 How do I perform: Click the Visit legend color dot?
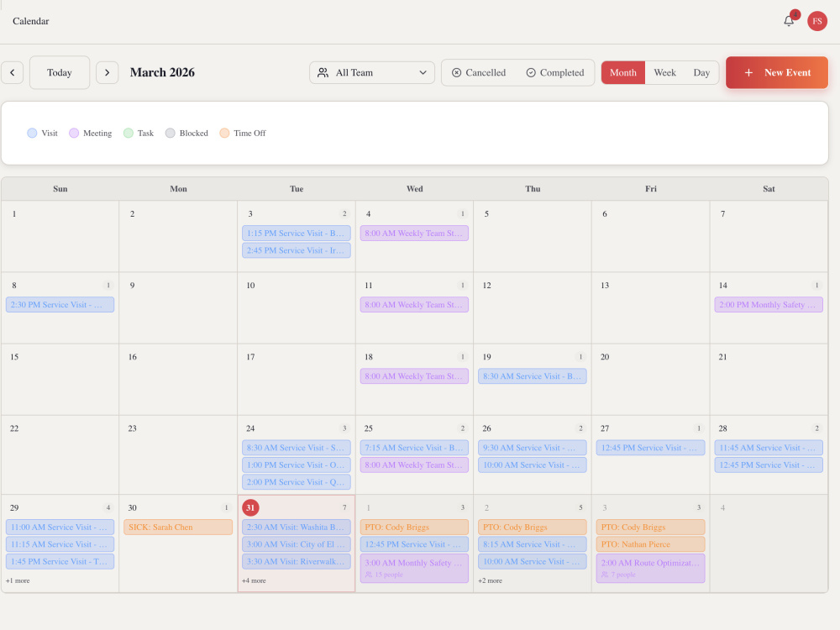point(32,133)
